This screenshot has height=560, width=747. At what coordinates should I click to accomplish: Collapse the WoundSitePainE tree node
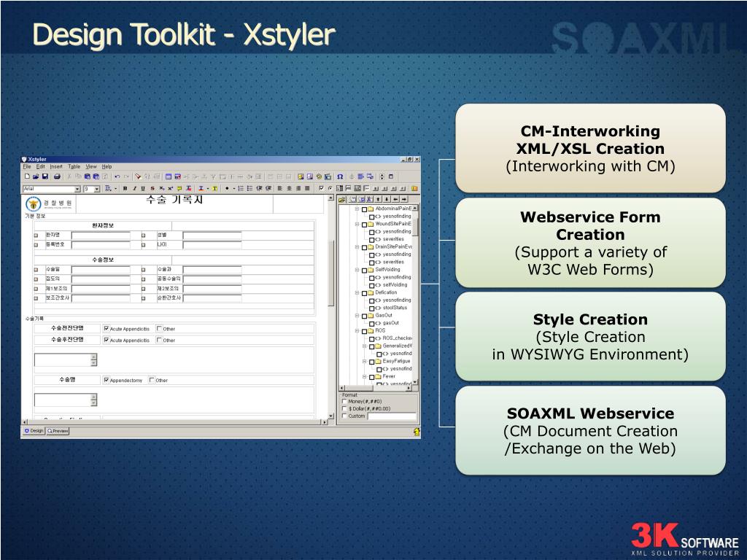357,224
